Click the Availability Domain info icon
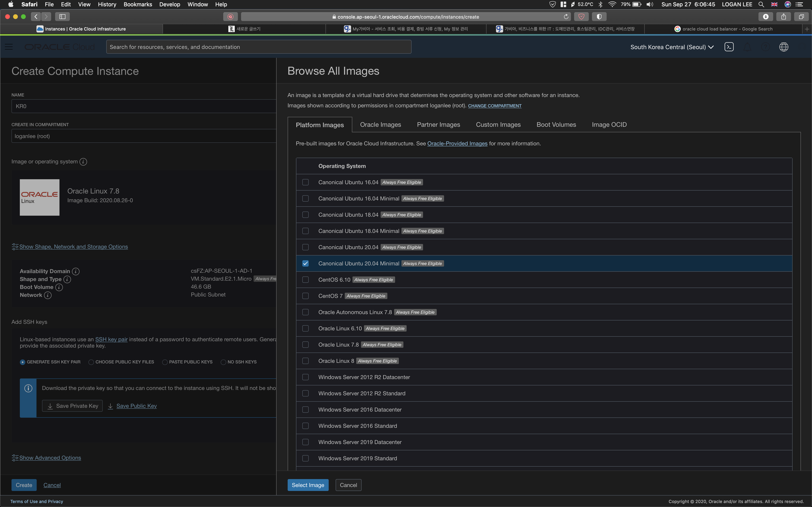The image size is (812, 507). [76, 271]
